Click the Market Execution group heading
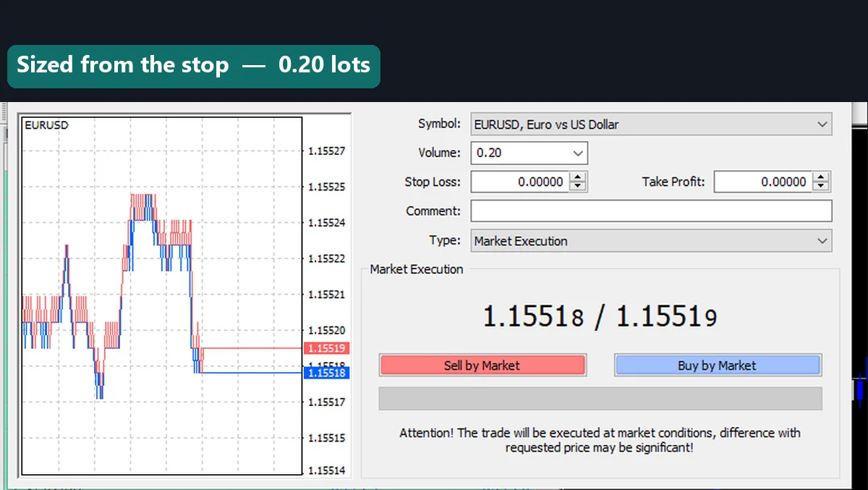 click(417, 269)
